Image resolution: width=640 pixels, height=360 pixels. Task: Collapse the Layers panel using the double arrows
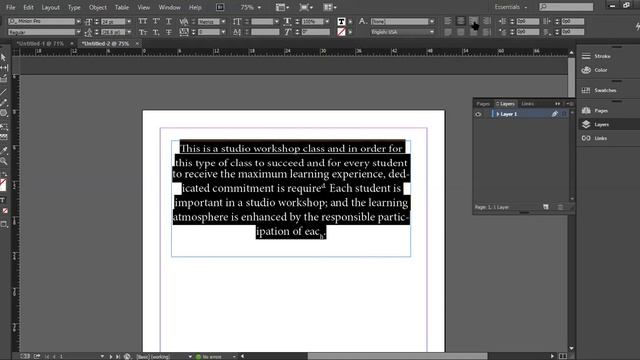coord(558,104)
